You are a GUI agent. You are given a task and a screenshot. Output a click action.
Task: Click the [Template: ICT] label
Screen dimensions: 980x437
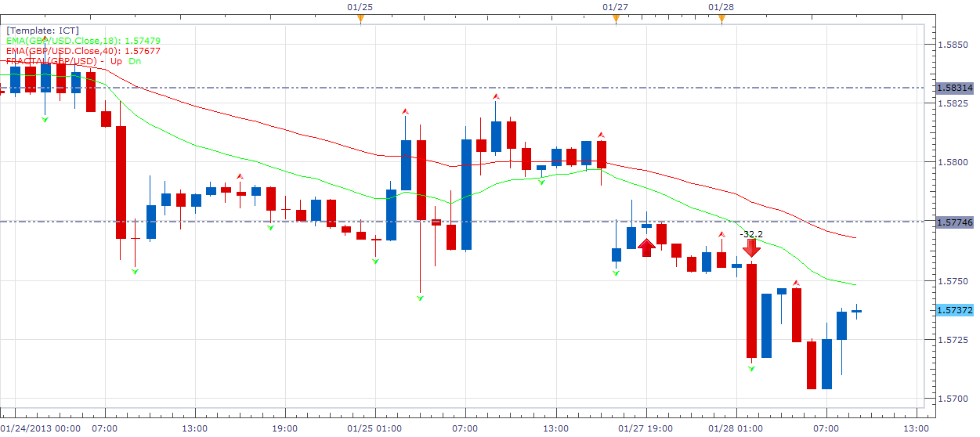click(x=42, y=31)
